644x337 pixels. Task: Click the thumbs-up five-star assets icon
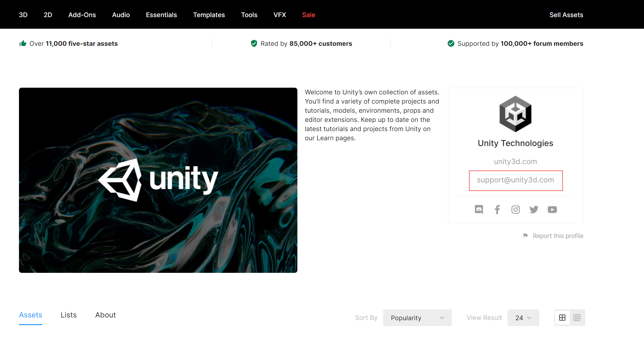pyautogui.click(x=23, y=43)
